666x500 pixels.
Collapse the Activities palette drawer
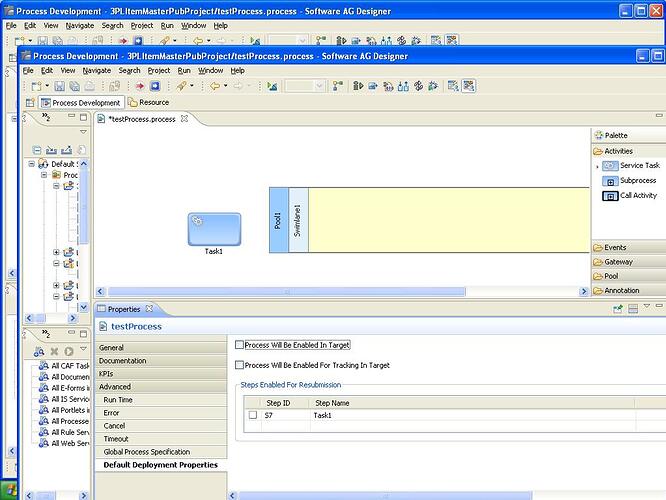click(629, 151)
